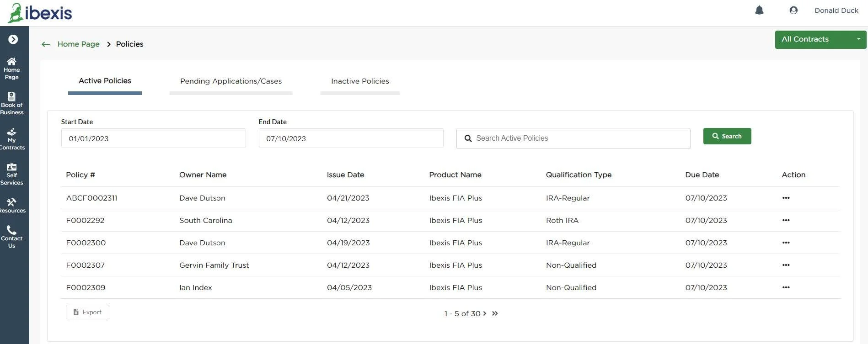The height and width of the screenshot is (344, 868).
Task: Open the notifications bell
Action: coord(759,10)
